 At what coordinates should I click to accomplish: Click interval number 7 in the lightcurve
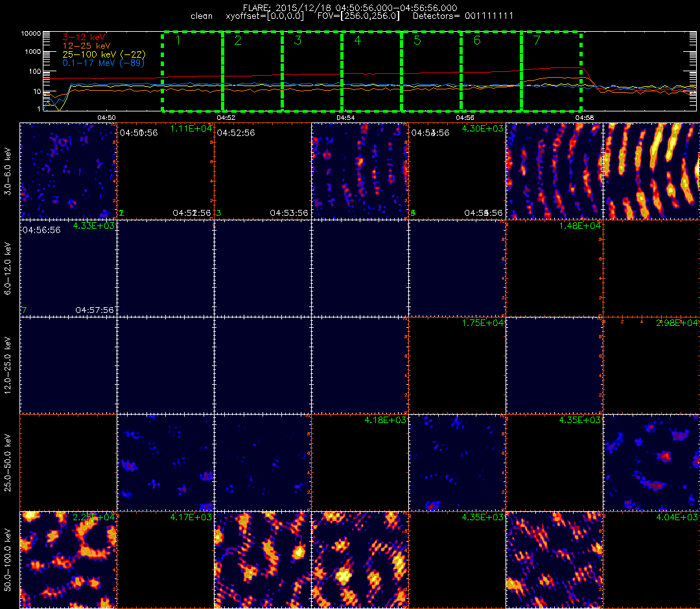(x=537, y=40)
